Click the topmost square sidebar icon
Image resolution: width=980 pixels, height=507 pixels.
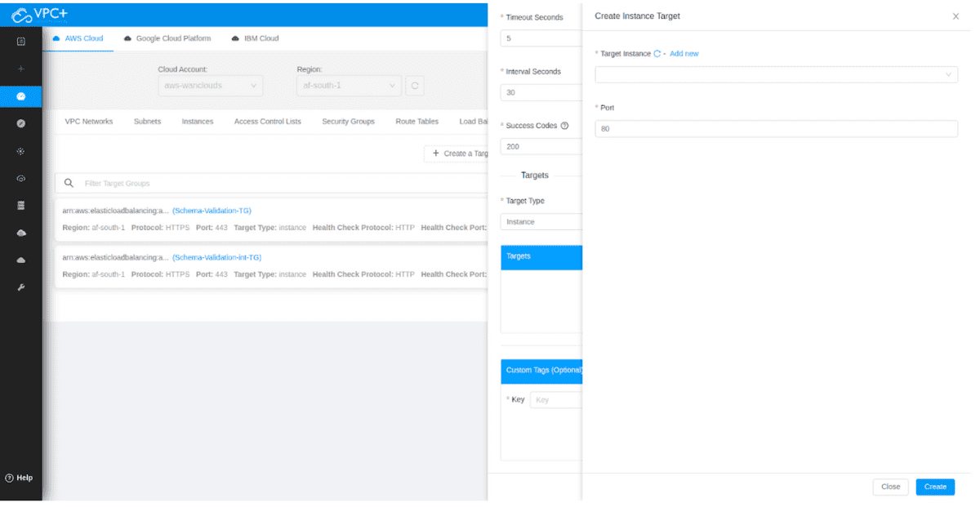tap(21, 42)
